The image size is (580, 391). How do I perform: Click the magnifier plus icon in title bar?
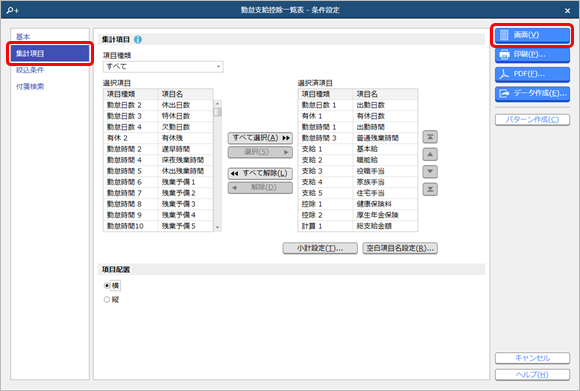pos(13,10)
